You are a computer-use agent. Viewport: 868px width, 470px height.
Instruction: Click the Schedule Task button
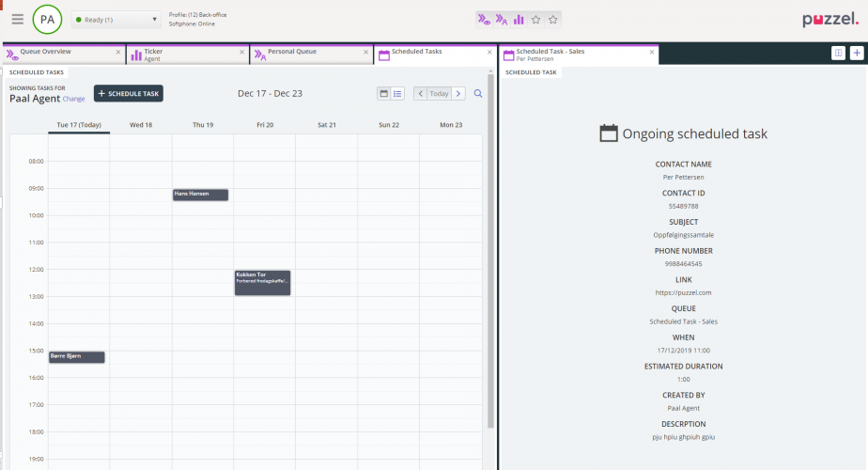coord(129,93)
